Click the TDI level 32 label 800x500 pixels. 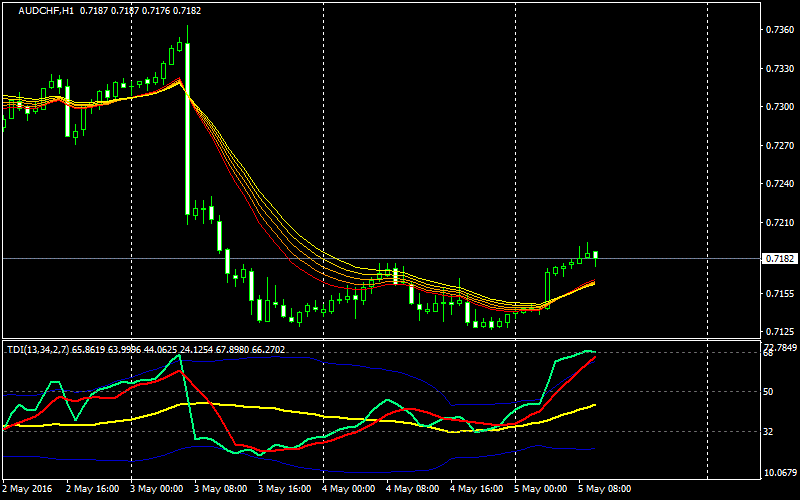768,432
